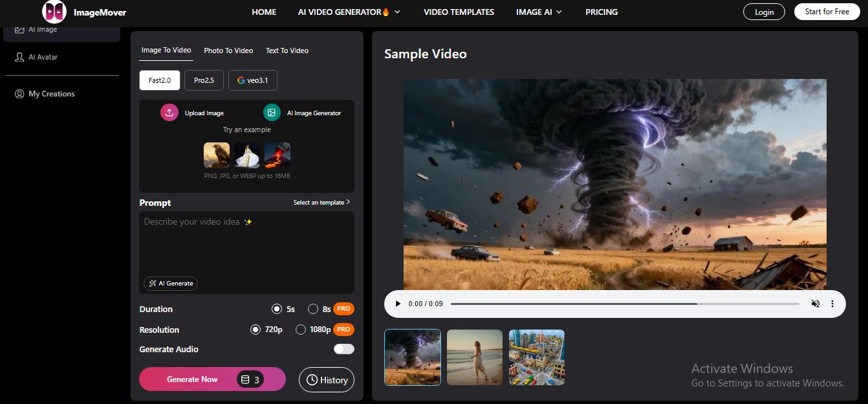Open the Select a template chooser

(321, 203)
